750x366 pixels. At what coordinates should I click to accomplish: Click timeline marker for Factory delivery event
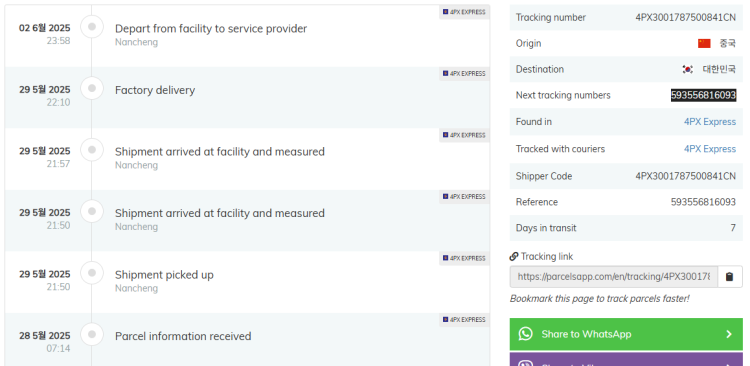click(x=92, y=88)
